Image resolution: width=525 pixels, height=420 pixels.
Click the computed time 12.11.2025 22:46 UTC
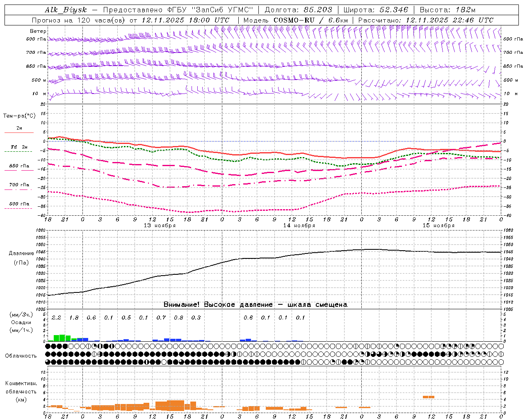(450, 20)
